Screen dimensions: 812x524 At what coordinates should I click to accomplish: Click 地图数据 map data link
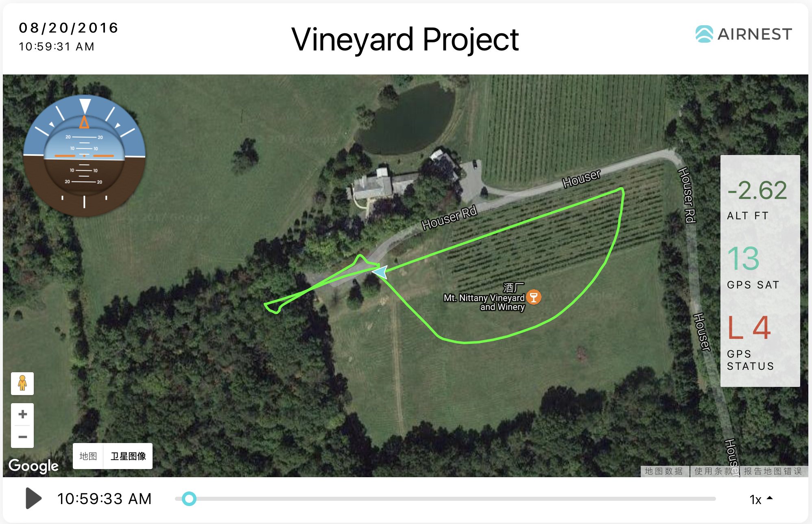(x=664, y=471)
